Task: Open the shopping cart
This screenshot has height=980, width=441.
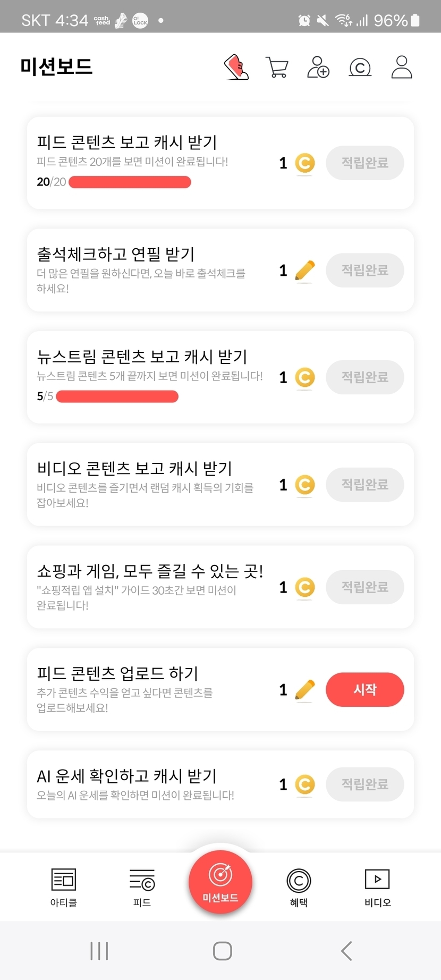Action: [276, 67]
